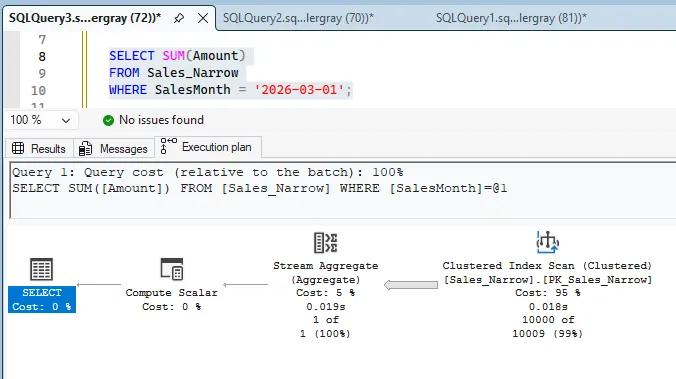Click the 0.019s duration under Stream Aggregate
The image size is (676, 379).
coord(325,307)
